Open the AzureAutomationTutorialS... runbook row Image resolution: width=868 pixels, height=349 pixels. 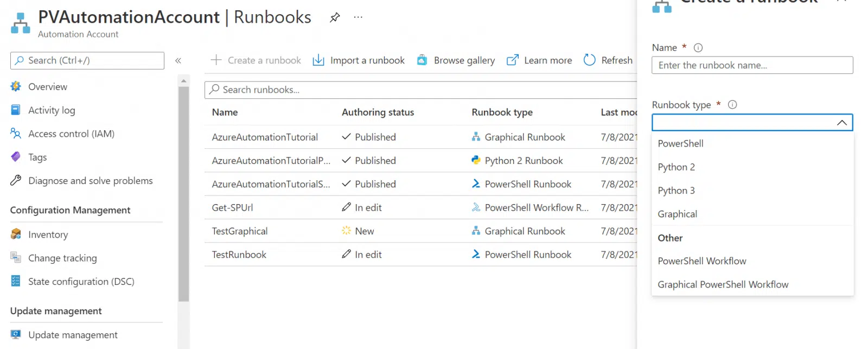421,184
